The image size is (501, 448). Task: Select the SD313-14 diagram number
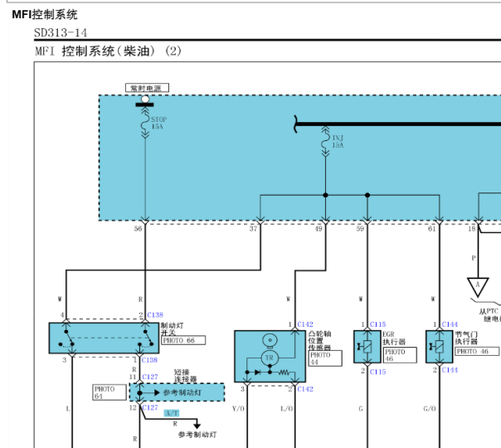(61, 33)
